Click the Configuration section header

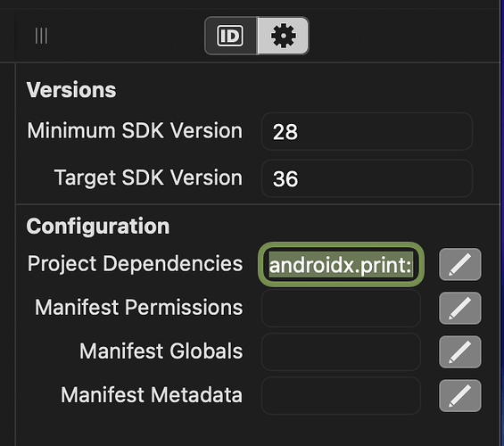98,227
